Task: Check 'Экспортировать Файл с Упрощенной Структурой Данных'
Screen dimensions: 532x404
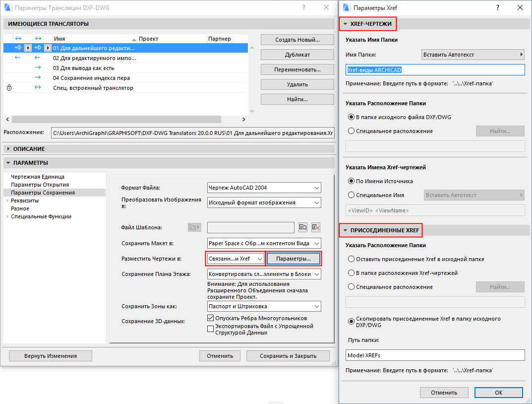Action: coord(210,329)
